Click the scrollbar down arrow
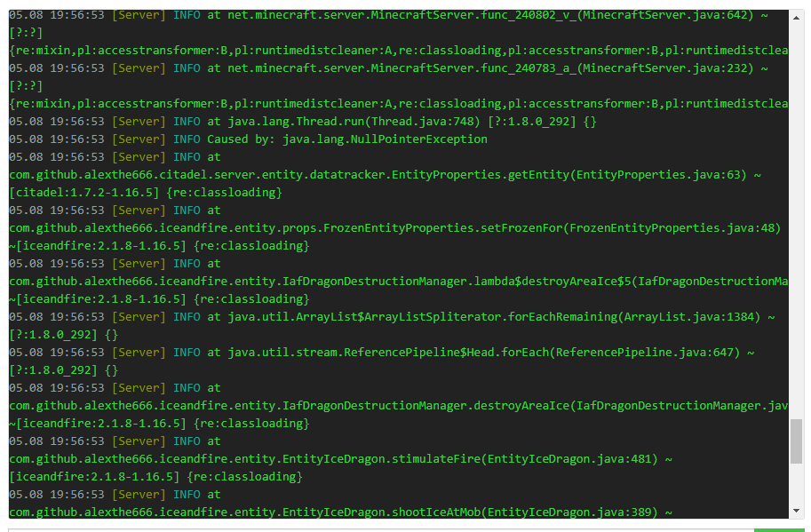This screenshot has width=811, height=532. point(795,511)
